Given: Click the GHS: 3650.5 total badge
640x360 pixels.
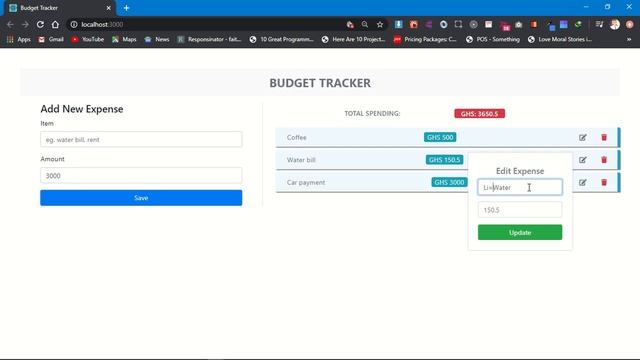Looking at the screenshot, I should (x=480, y=113).
